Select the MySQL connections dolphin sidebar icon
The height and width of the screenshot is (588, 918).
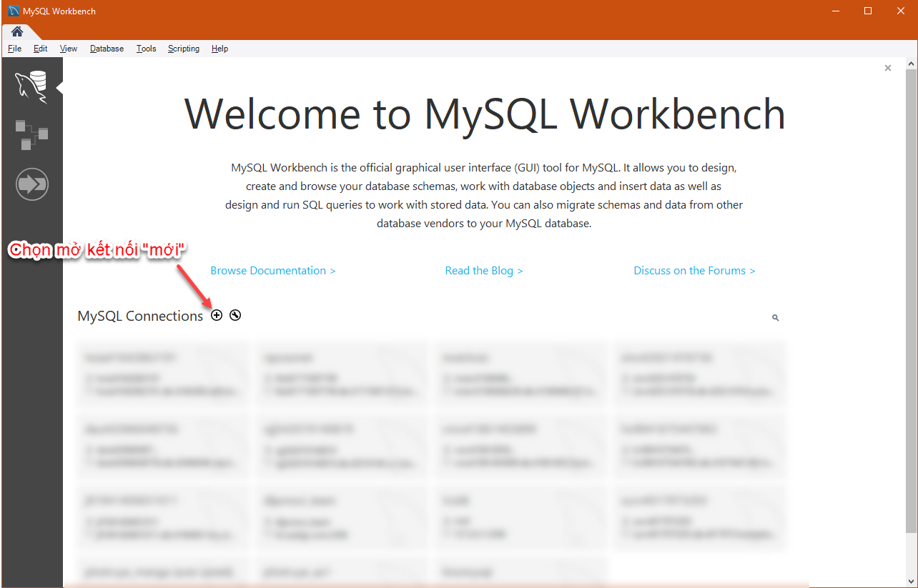pos(31,87)
